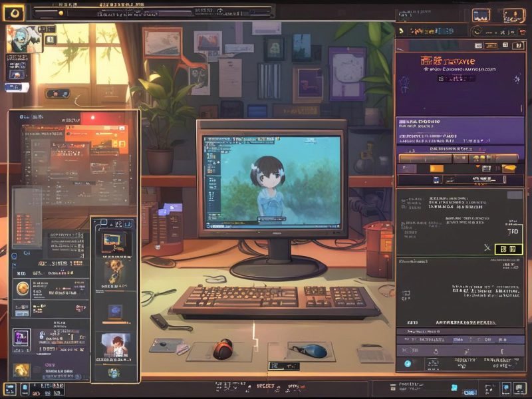Click the yellow ring icon in the gold frame

point(14,13)
